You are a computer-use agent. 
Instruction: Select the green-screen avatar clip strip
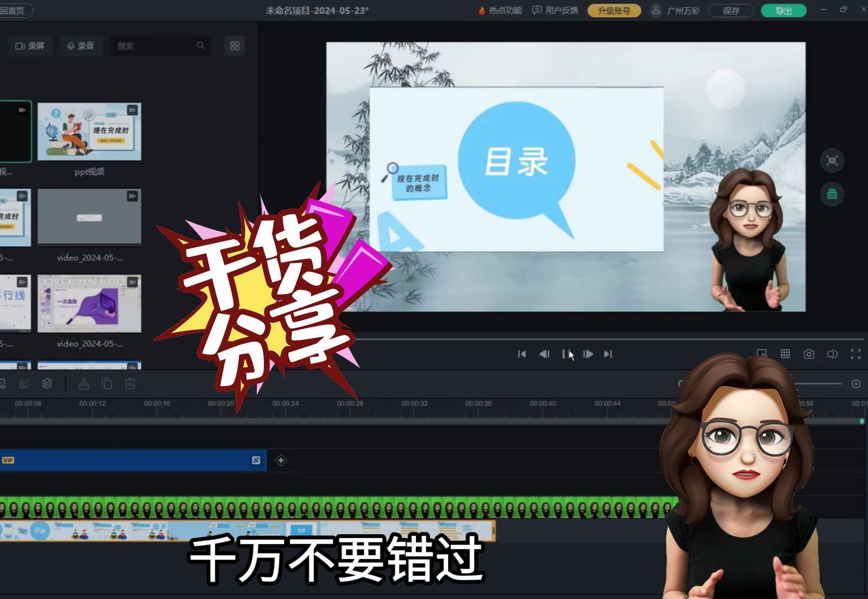click(336, 507)
